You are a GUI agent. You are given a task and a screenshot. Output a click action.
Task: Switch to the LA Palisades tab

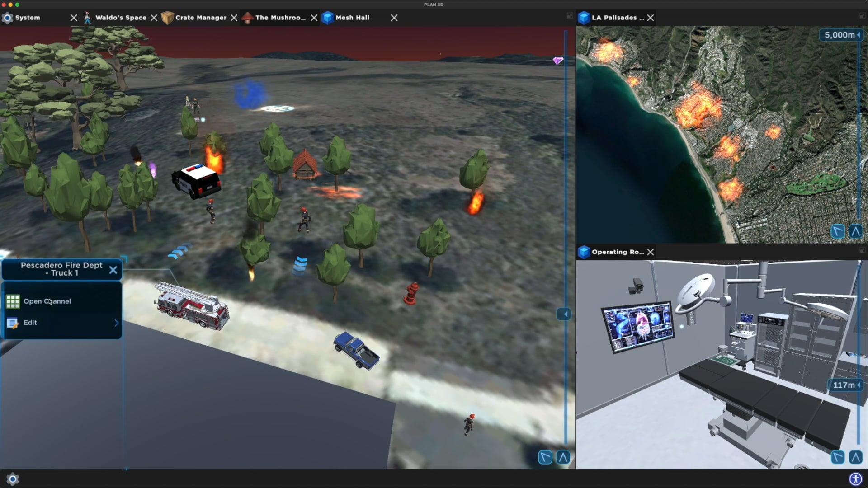tap(617, 18)
